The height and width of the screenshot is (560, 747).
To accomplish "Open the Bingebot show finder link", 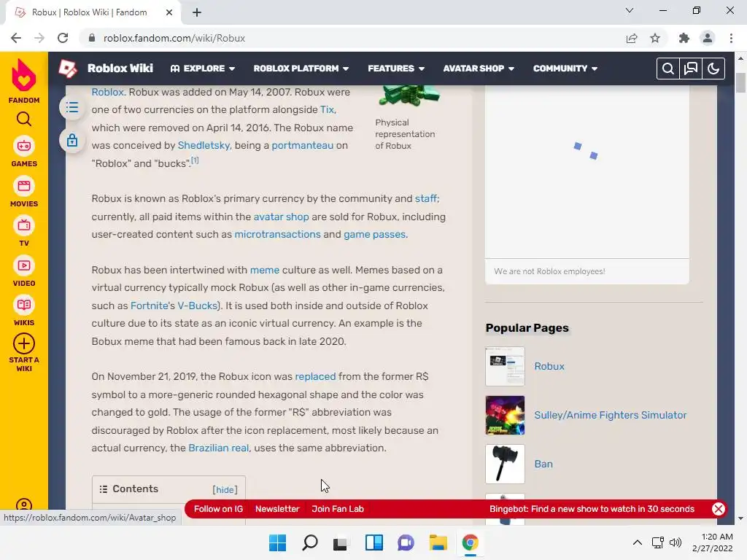I will tap(592, 509).
